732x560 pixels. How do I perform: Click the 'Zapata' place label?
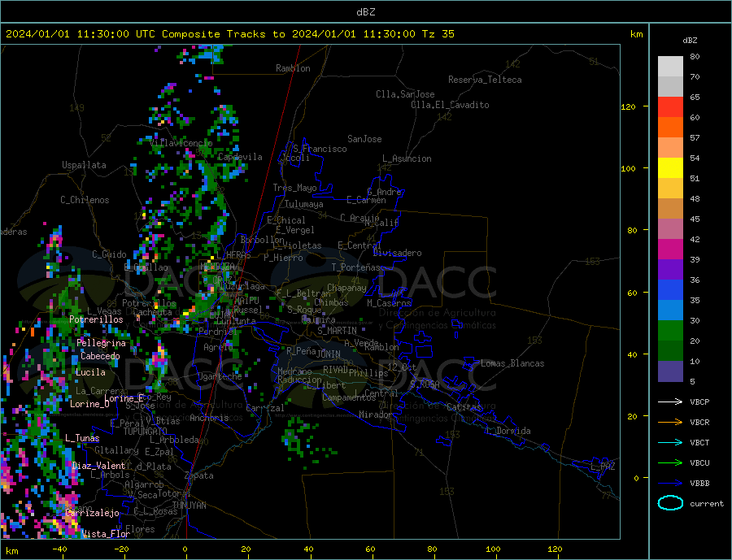(x=199, y=476)
